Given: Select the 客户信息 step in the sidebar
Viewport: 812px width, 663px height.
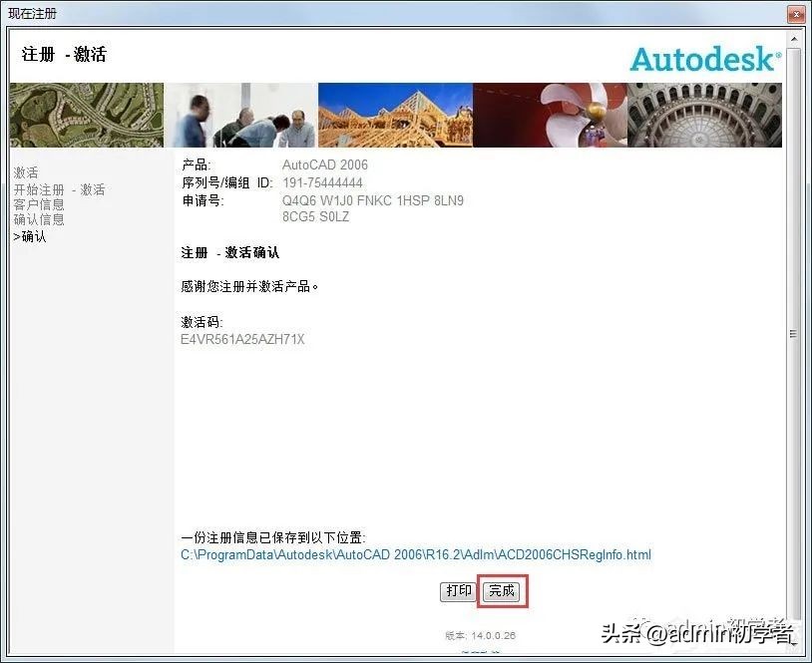Looking at the screenshot, I should tap(41, 204).
